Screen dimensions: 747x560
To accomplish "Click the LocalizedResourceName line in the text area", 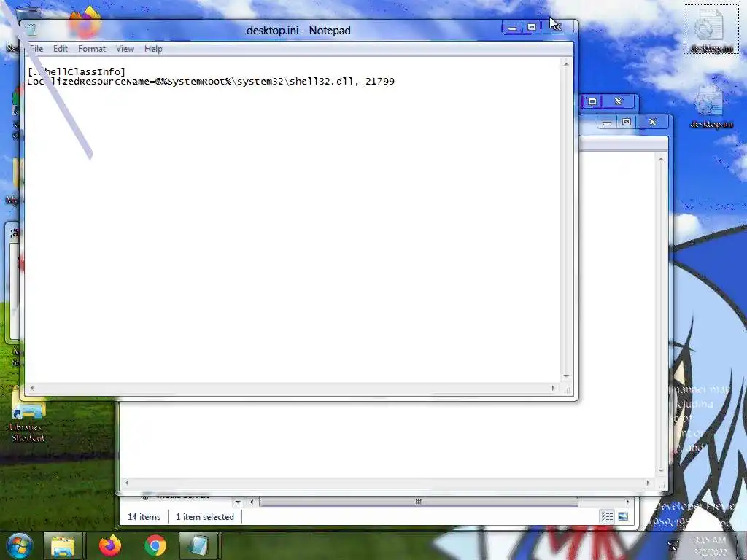I will point(211,82).
